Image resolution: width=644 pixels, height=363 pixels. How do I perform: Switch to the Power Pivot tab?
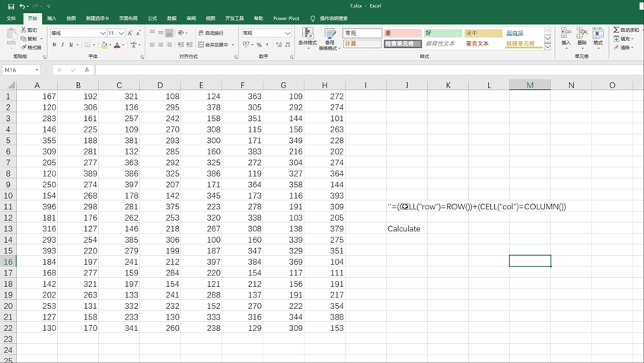[286, 18]
